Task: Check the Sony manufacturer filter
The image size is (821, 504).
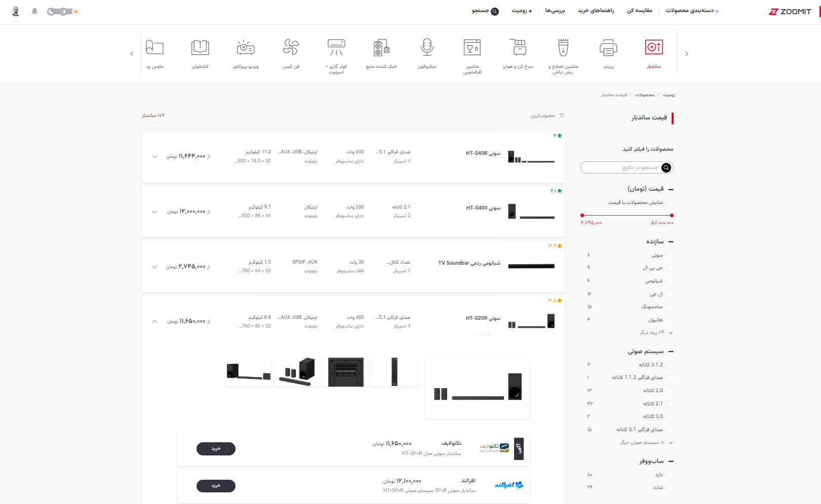Action: 670,256
